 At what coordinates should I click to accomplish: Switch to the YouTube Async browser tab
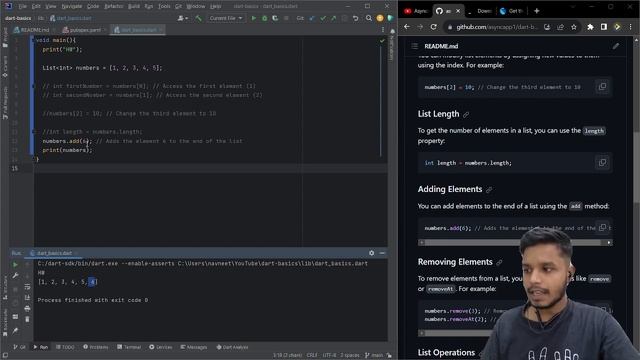(x=416, y=11)
